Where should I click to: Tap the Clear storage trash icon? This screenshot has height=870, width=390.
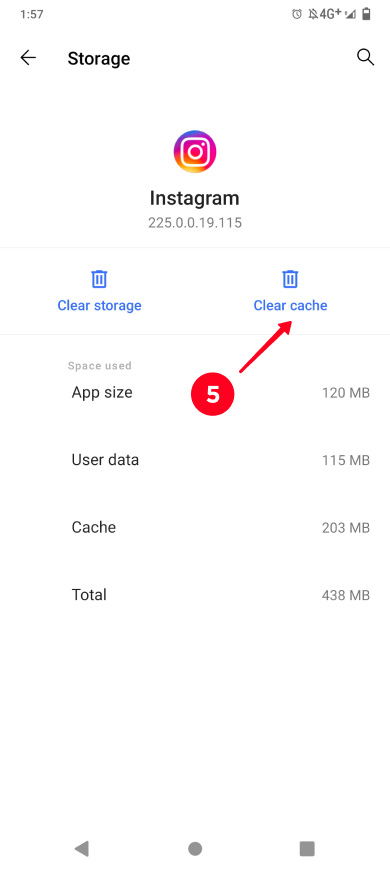[99, 279]
